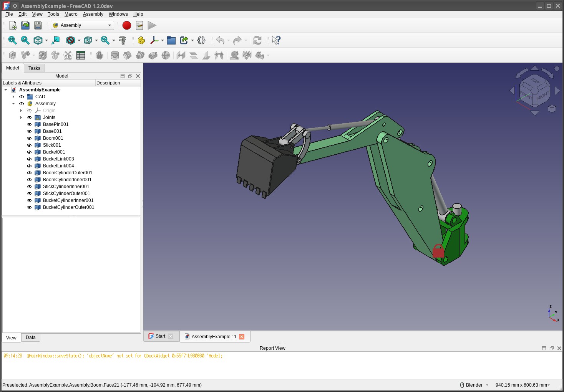Switch to the Tasks tab

tap(34, 68)
